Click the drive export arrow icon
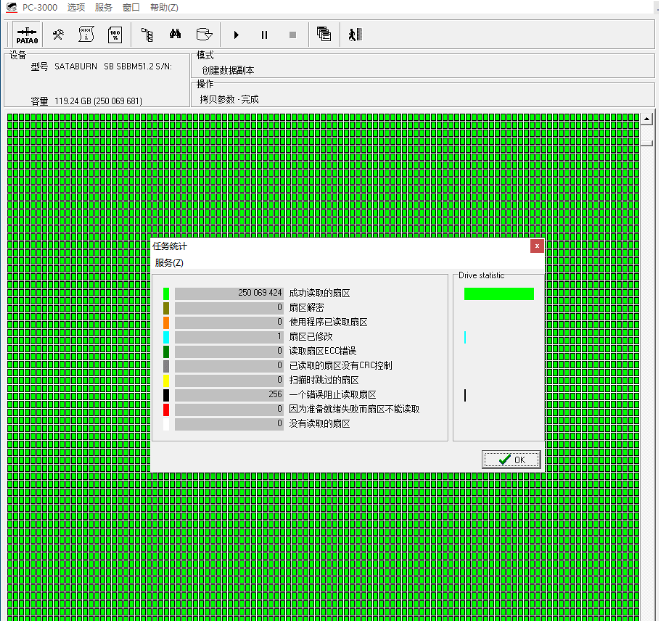Image resolution: width=659 pixels, height=621 pixels. pos(204,34)
